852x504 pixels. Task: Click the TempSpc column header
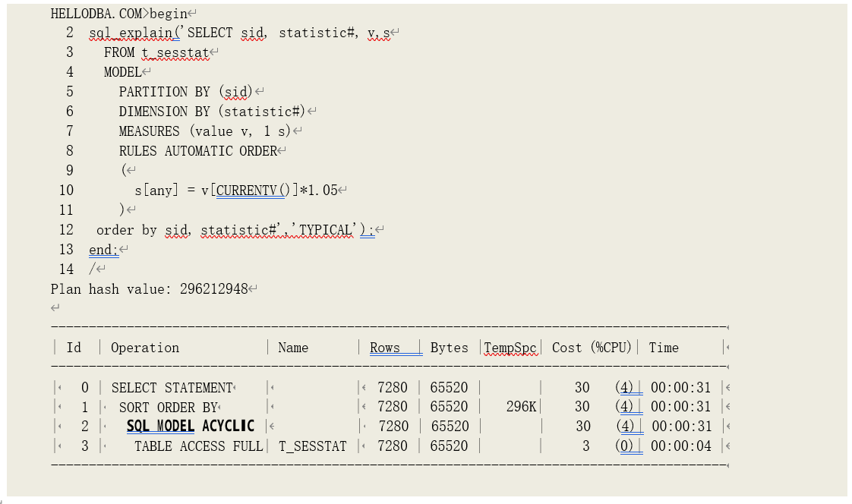pos(510,348)
